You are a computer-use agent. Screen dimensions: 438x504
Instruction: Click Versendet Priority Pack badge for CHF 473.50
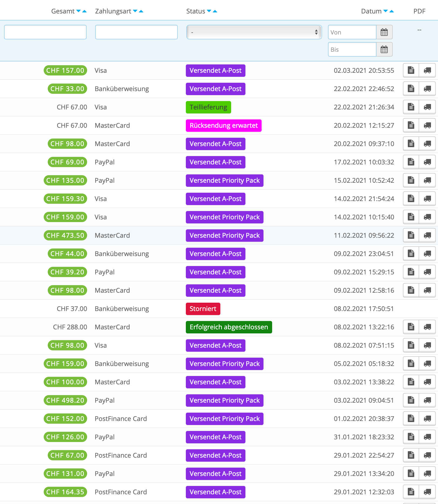pyautogui.click(x=225, y=236)
